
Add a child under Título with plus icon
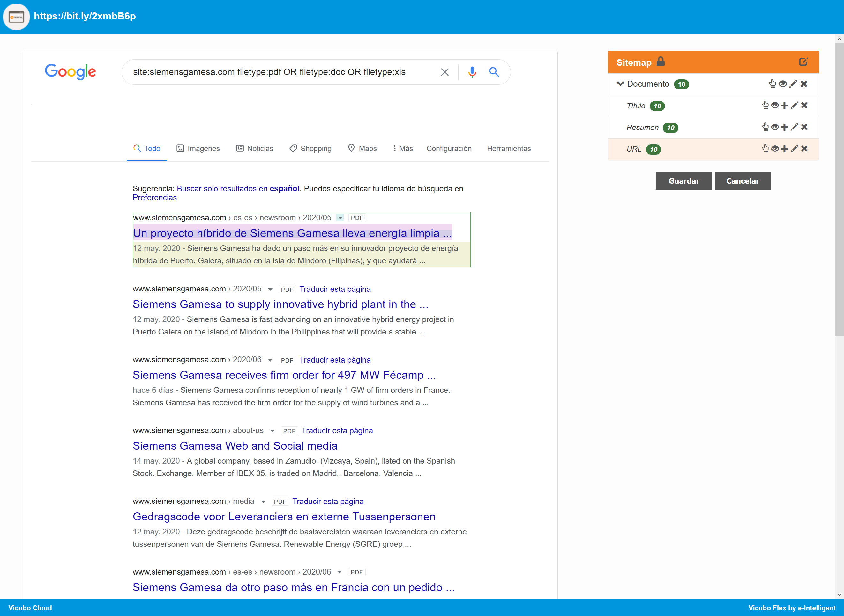784,106
